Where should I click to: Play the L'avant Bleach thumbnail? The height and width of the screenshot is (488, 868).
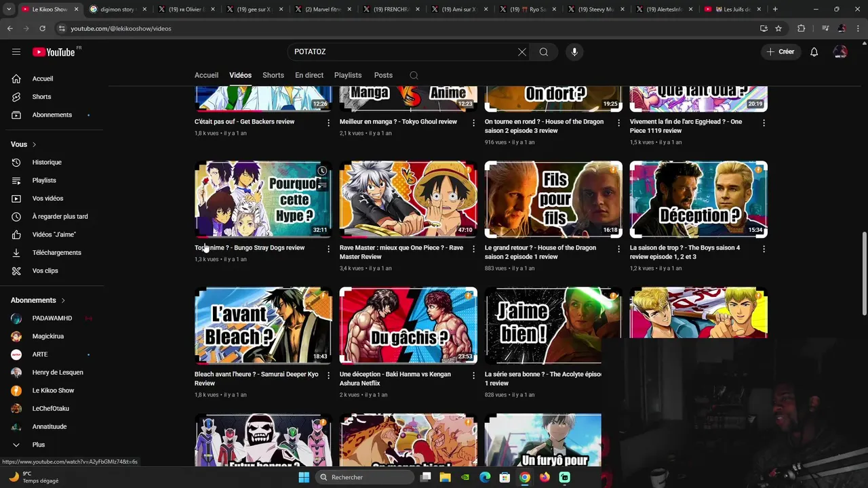tap(263, 325)
